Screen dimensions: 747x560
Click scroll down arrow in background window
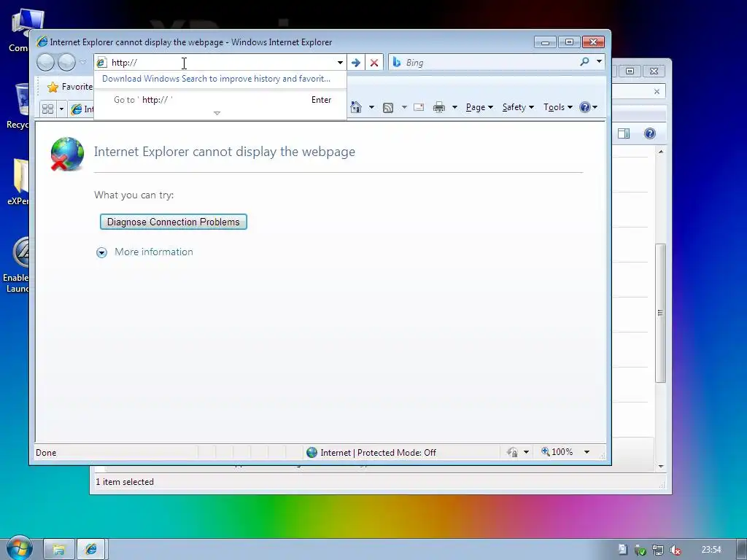(661, 466)
